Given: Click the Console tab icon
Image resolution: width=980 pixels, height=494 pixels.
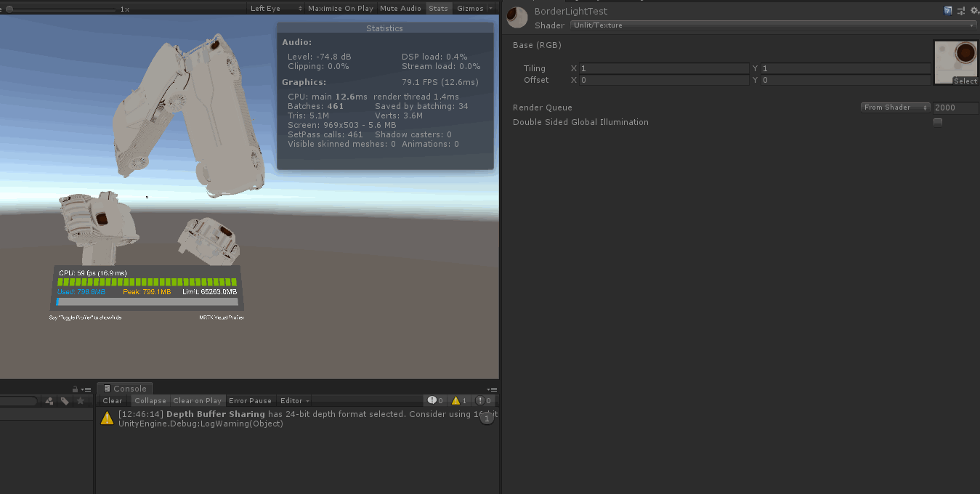Looking at the screenshot, I should (107, 389).
